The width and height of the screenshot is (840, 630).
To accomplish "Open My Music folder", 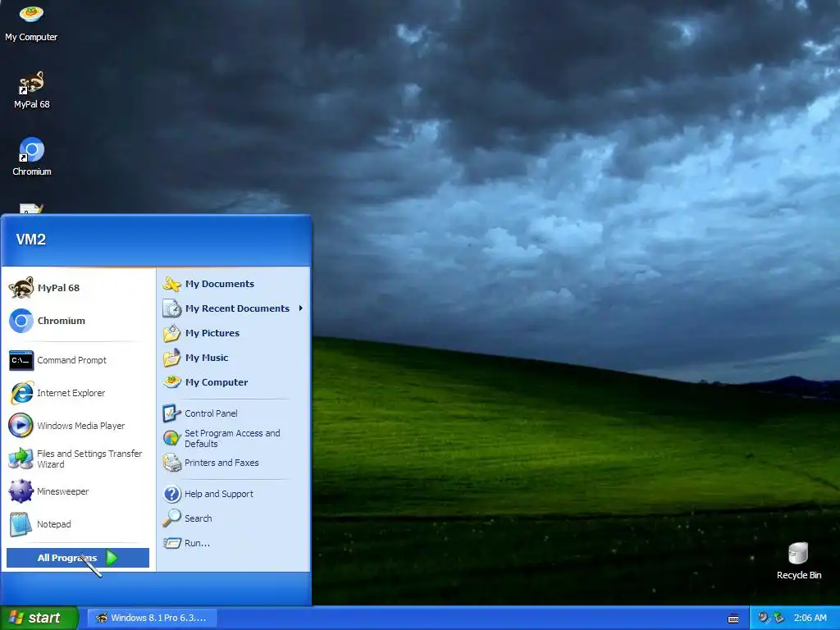I will pyautogui.click(x=234, y=358).
